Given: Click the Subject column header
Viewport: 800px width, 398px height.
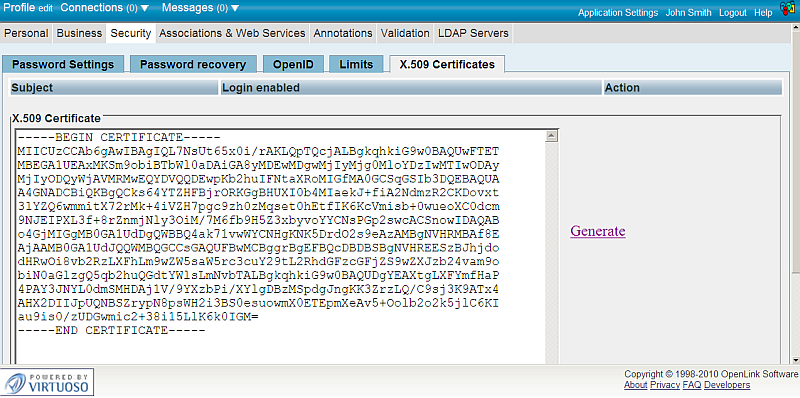Looking at the screenshot, I should coord(114,88).
